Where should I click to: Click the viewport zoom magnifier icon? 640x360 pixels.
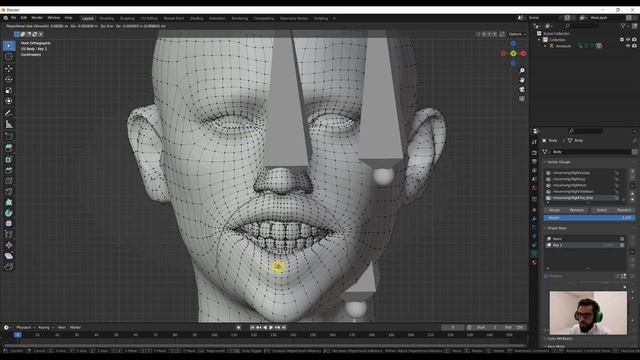522,71
